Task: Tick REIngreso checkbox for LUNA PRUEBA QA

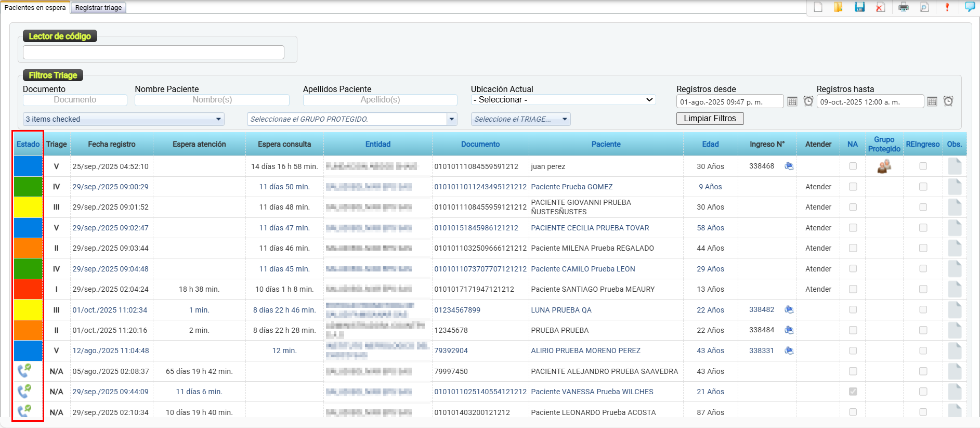Action: pyautogui.click(x=923, y=310)
